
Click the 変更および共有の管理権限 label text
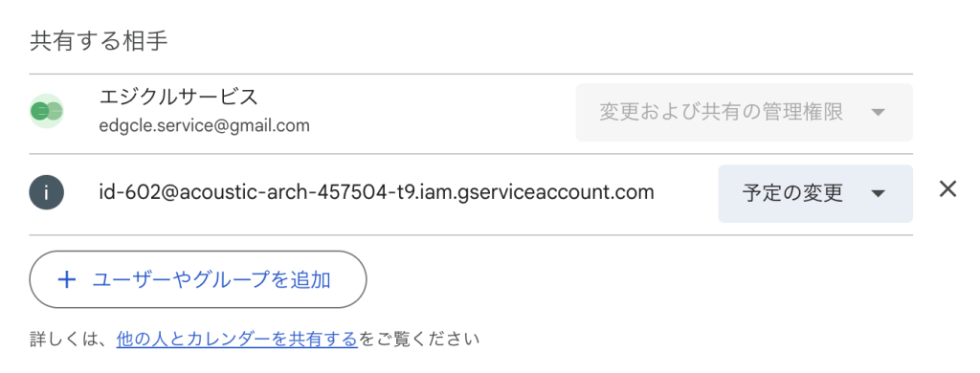pyautogui.click(x=722, y=113)
